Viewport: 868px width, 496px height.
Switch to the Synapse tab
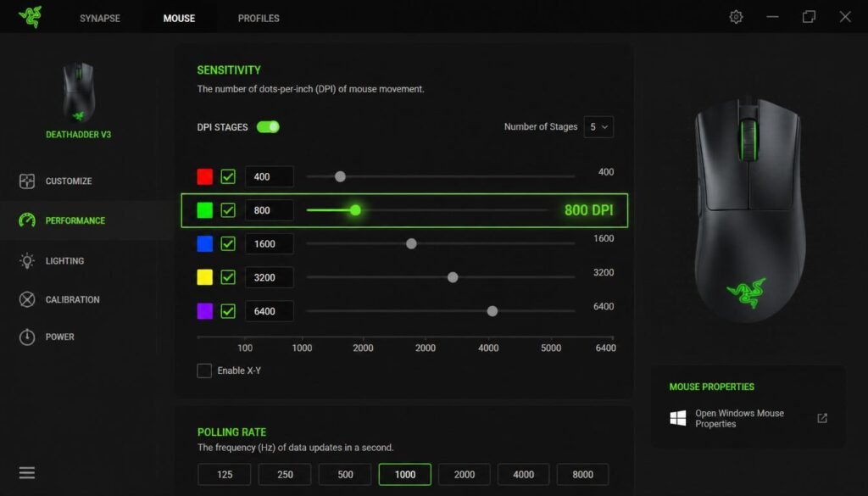click(x=100, y=19)
